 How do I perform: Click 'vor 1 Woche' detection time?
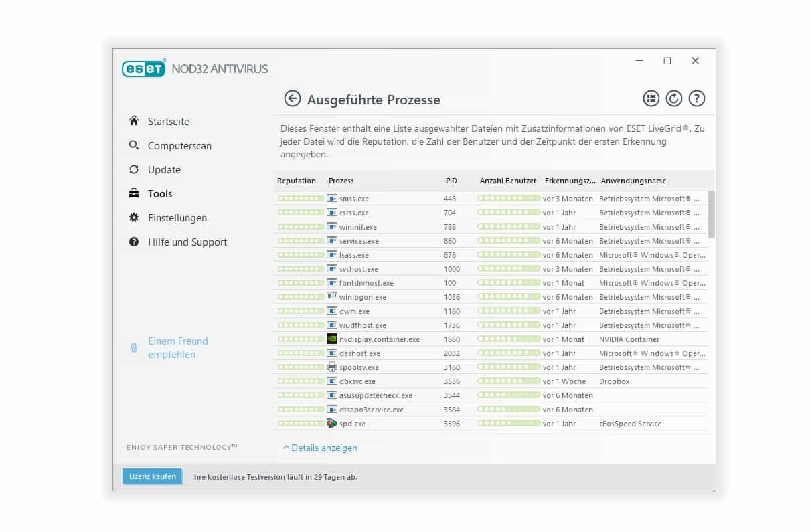coord(564,381)
